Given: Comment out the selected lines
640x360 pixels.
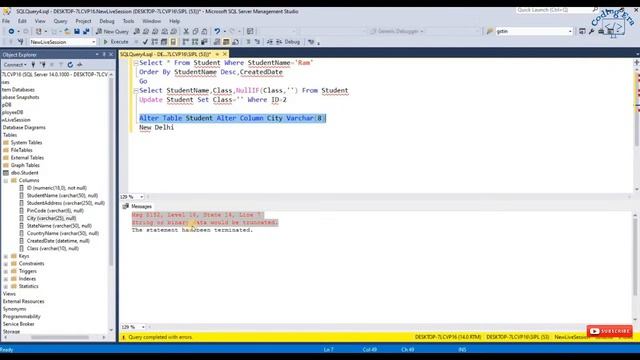Looking at the screenshot, I should 248,42.
